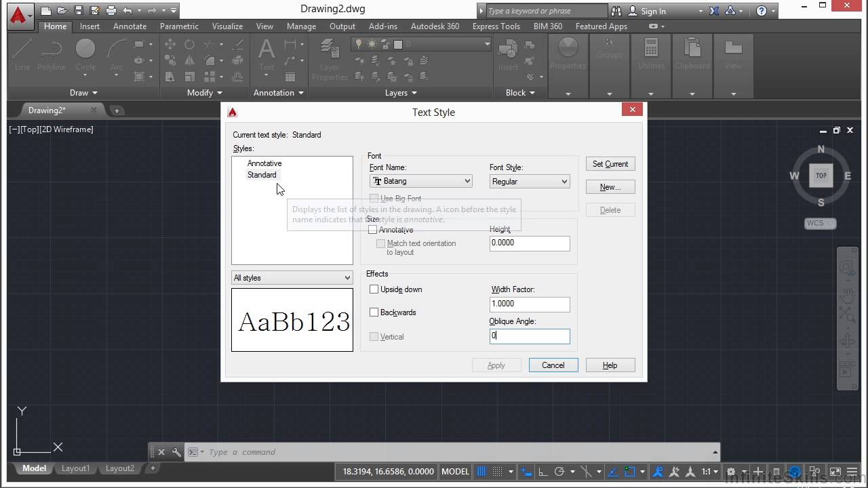
Task: Select the Annotative style in list
Action: point(264,163)
